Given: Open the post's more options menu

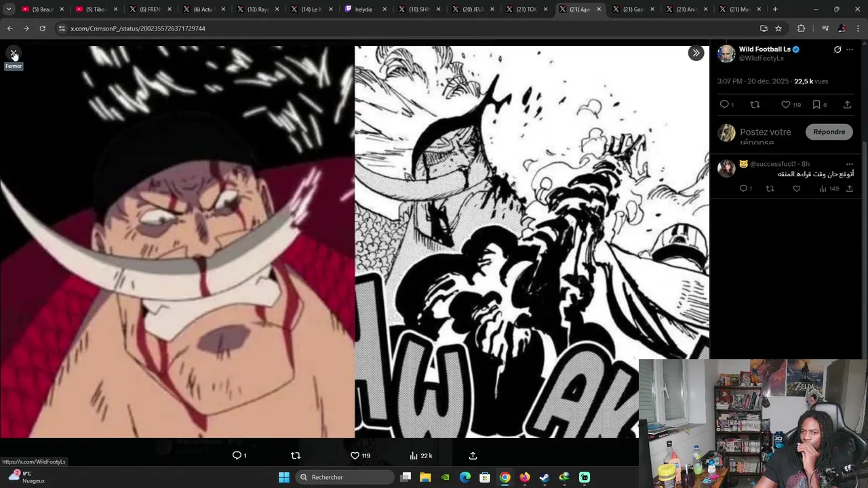Looking at the screenshot, I should 850,49.
